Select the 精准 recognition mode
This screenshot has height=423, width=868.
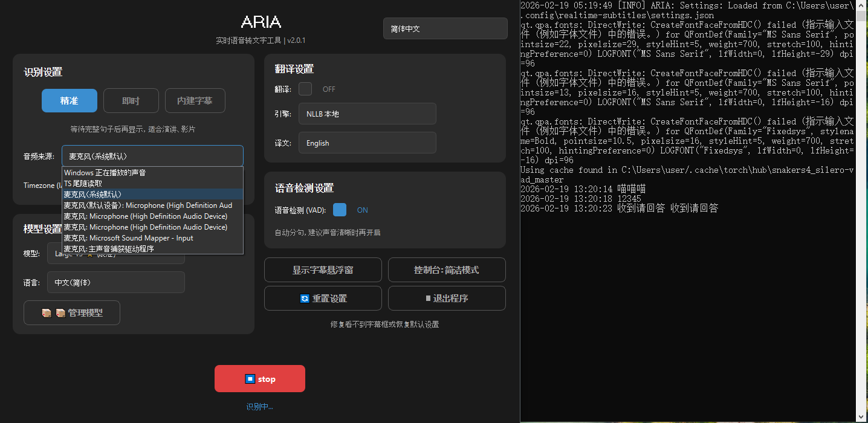coord(70,101)
